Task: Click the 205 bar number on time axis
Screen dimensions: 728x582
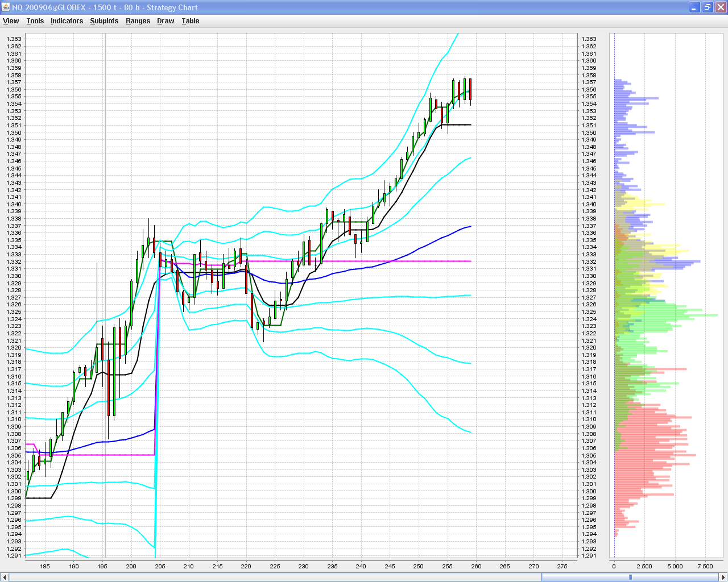Action: 160,566
